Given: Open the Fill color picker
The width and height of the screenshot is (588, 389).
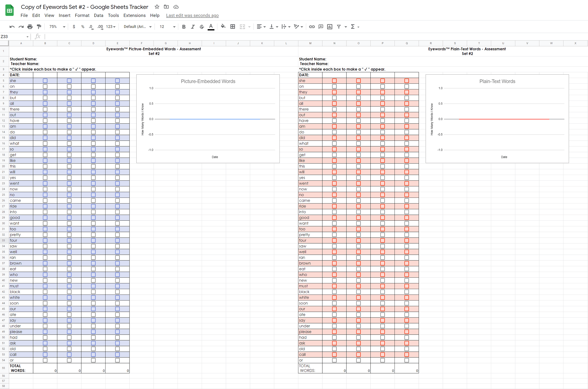Looking at the screenshot, I should [223, 26].
